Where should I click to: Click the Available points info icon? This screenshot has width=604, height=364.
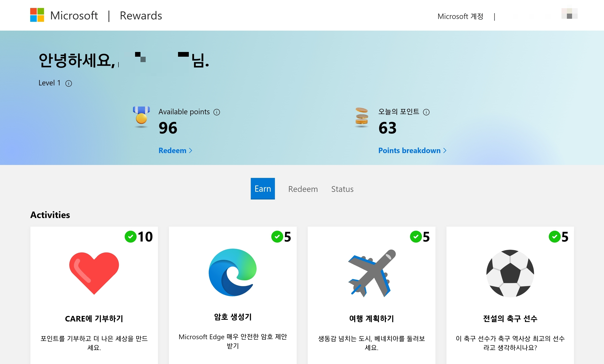[217, 112]
